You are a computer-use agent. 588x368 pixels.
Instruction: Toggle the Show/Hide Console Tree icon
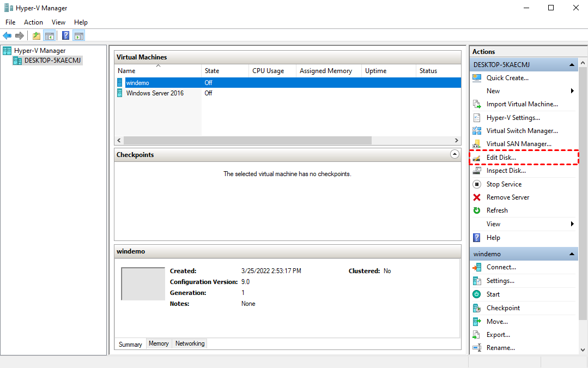pyautogui.click(x=50, y=35)
